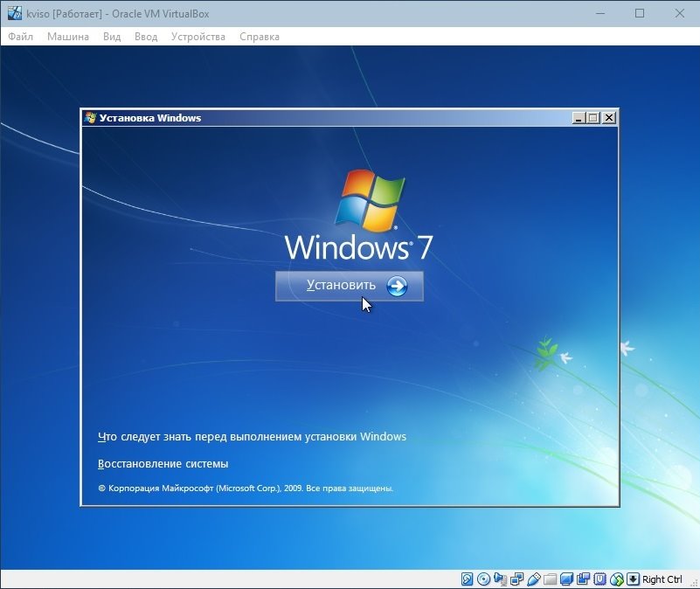The height and width of the screenshot is (589, 700).
Task: Maximize the Установка Windows dialog
Action: 593,118
